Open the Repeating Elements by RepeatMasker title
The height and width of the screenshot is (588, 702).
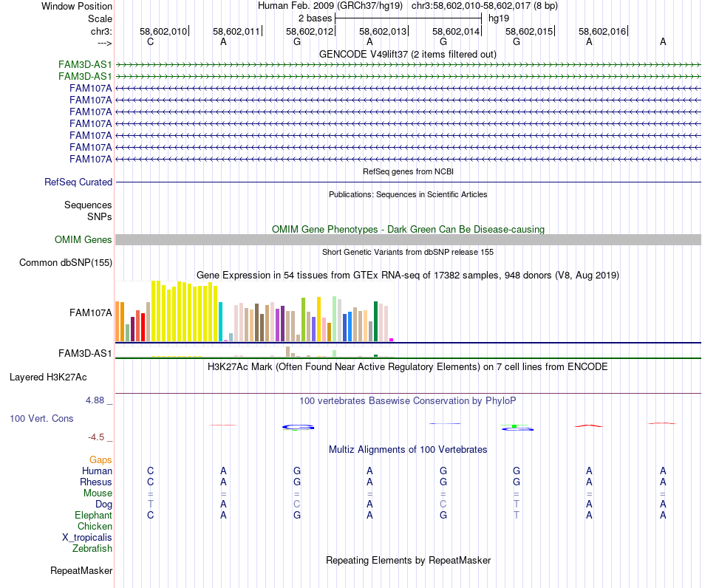(408, 560)
